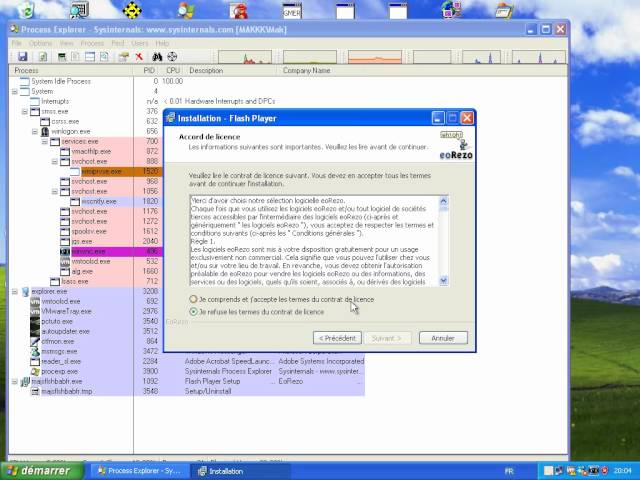Collapse the smss.exe tree node
Image resolution: width=640 pixels, height=480 pixels.
(x=25, y=111)
